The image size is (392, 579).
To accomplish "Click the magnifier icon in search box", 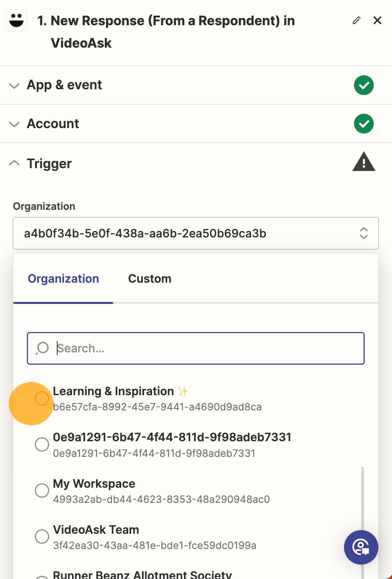I will click(42, 348).
